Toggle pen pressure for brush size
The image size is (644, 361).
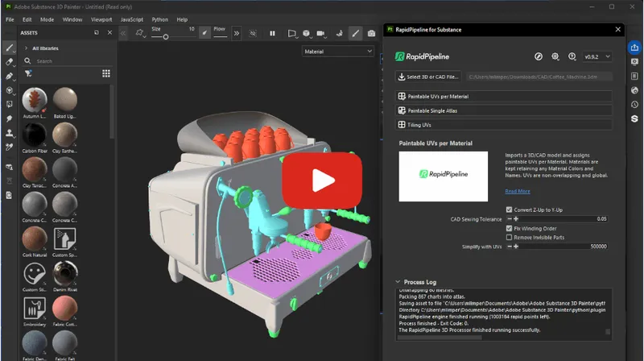click(x=204, y=32)
